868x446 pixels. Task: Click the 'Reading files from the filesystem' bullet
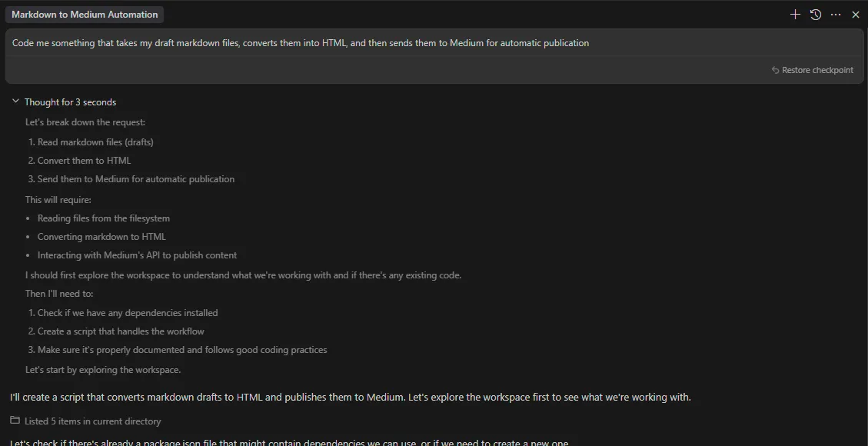pyautogui.click(x=104, y=218)
